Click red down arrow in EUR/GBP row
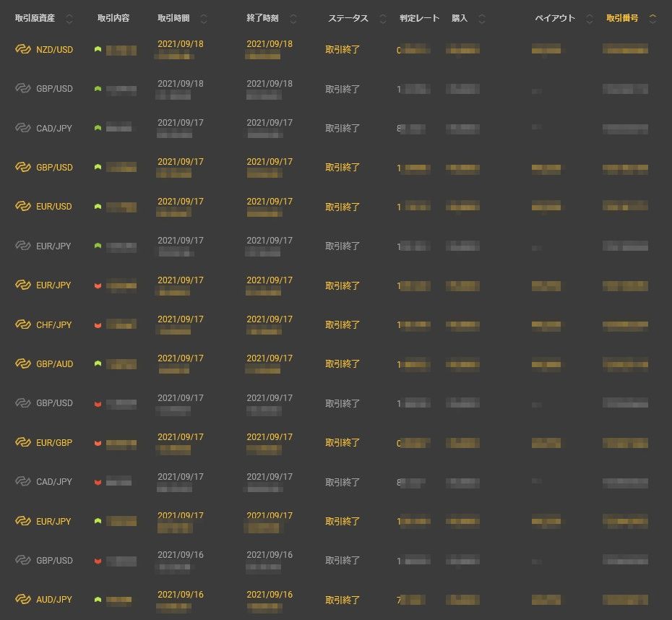 [98, 443]
